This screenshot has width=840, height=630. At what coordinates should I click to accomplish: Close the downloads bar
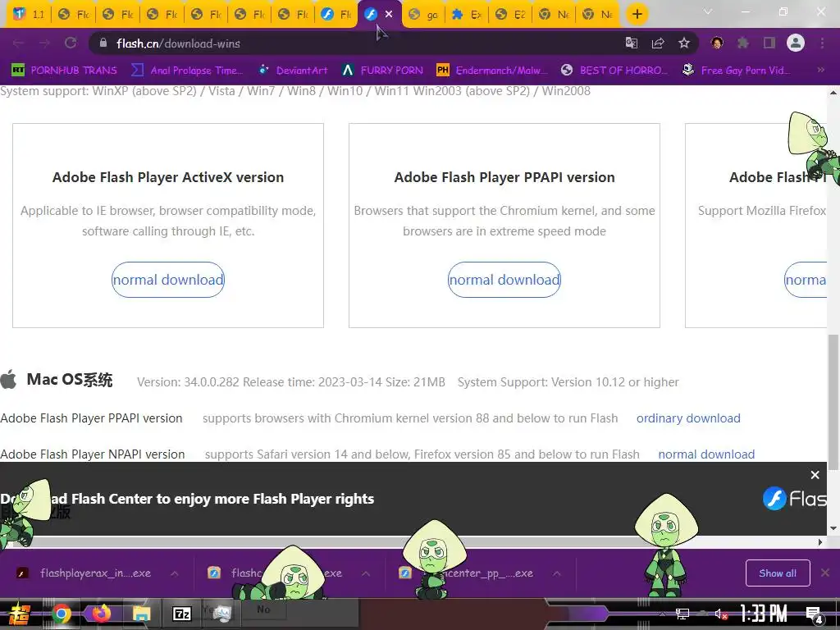point(825,573)
